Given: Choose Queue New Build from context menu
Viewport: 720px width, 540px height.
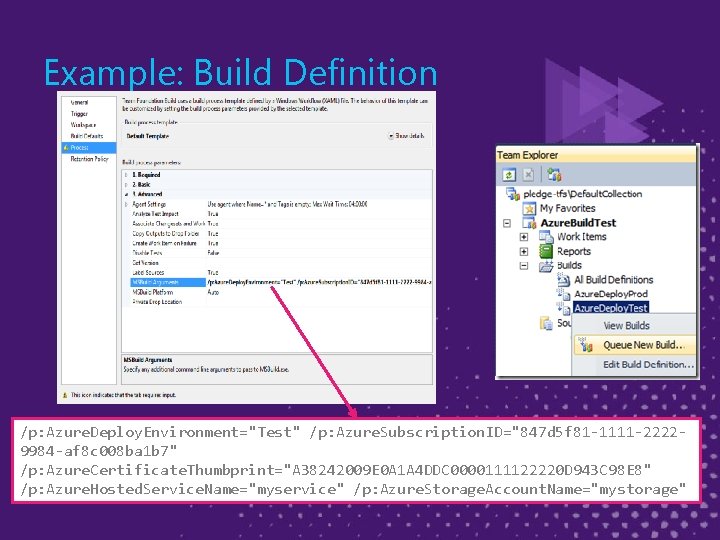Looking at the screenshot, I should tap(635, 345).
